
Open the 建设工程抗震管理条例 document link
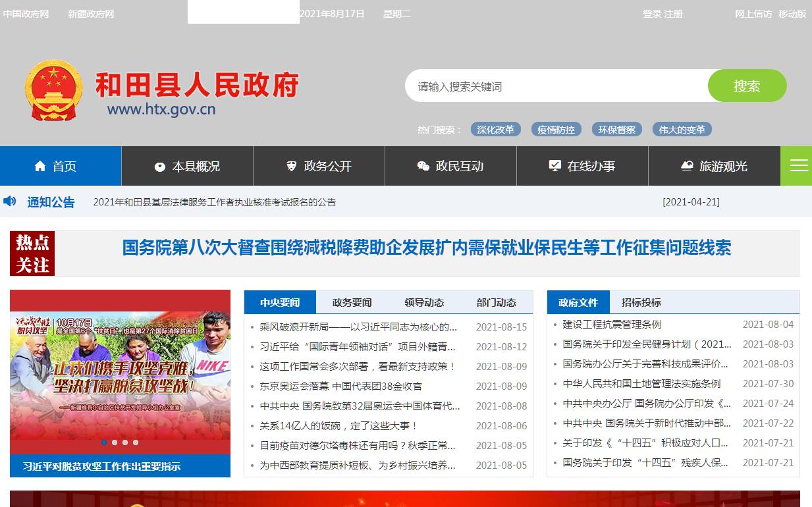pos(612,325)
